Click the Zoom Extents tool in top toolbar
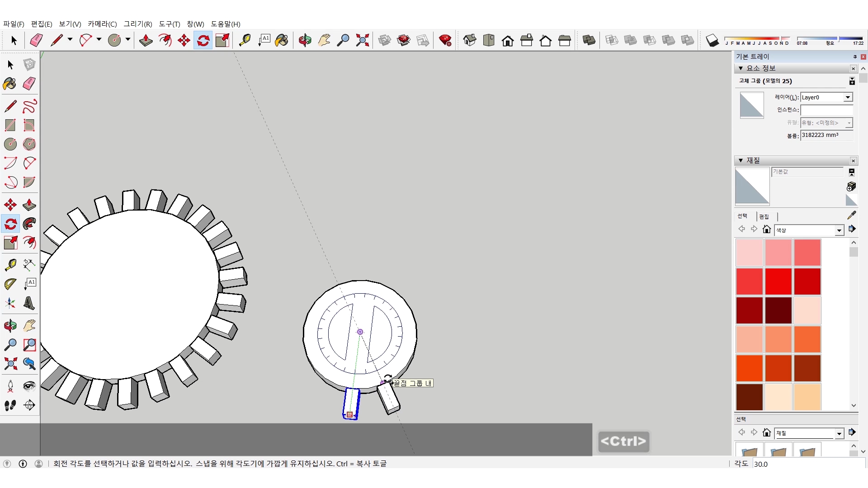The width and height of the screenshot is (868, 488). (x=362, y=41)
